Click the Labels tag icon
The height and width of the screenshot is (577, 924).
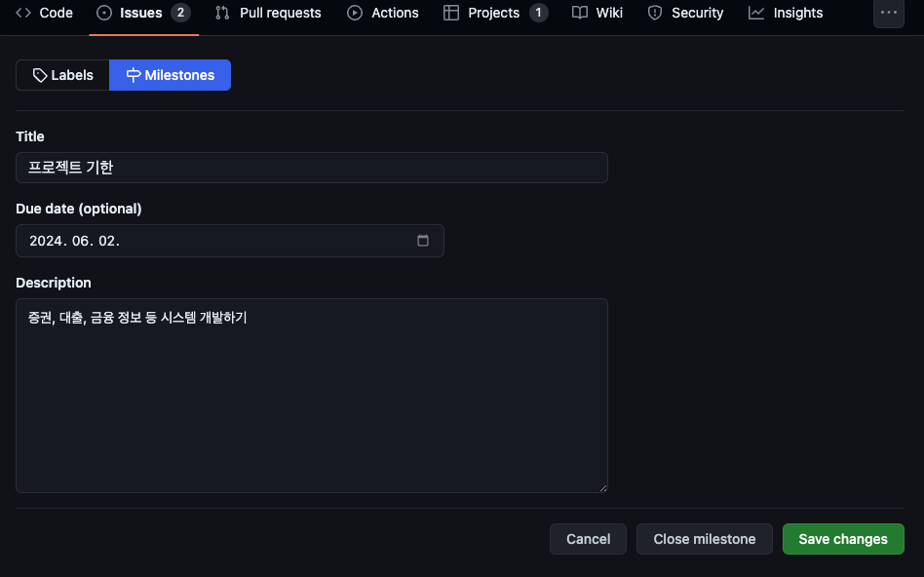(40, 75)
